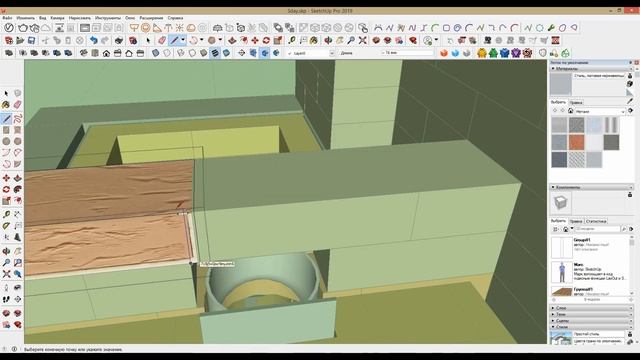Screen dimensions: 640x360
Task: Open the Edit menu
Action: point(26,18)
